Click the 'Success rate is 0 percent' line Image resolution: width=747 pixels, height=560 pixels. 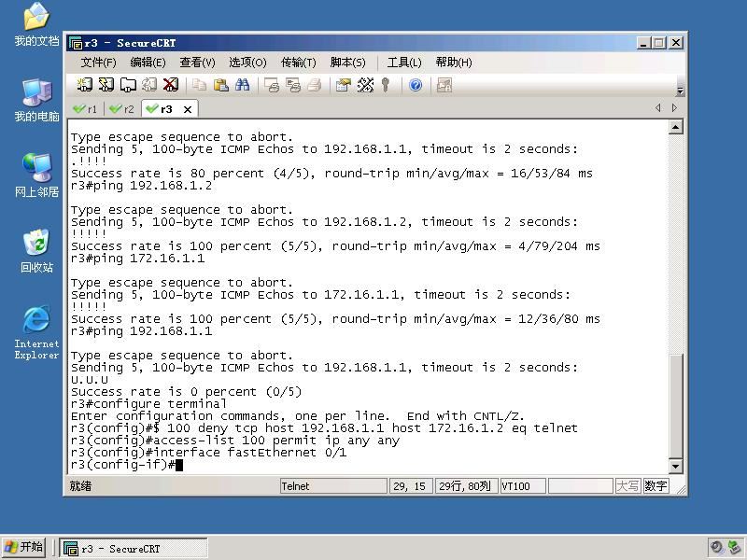tap(186, 392)
